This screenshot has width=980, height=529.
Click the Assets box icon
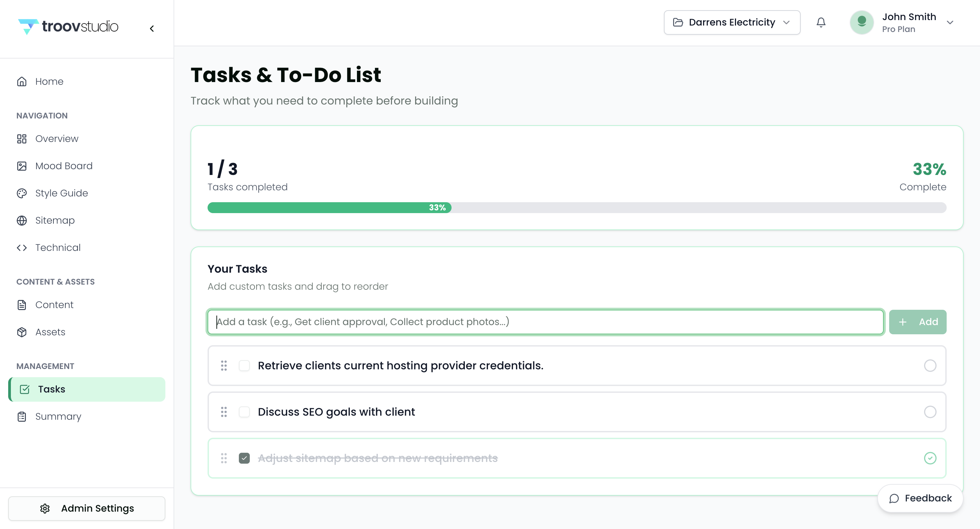22,332
